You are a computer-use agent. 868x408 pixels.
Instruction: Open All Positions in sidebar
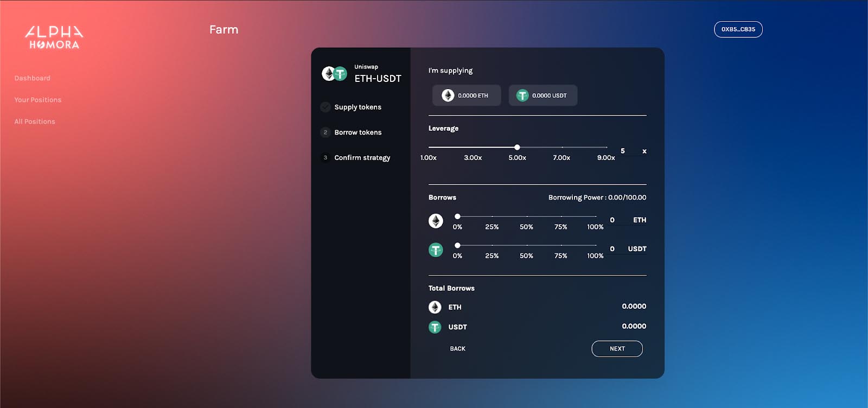click(35, 122)
